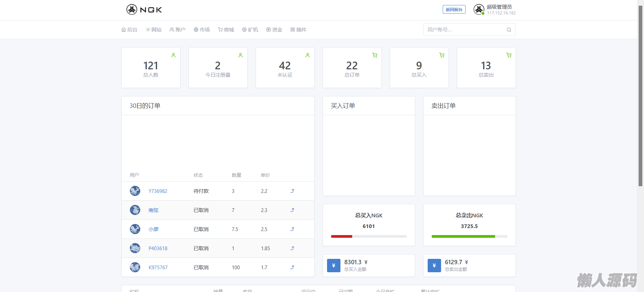Open the 账户 menu
The image size is (644, 292).
(177, 30)
